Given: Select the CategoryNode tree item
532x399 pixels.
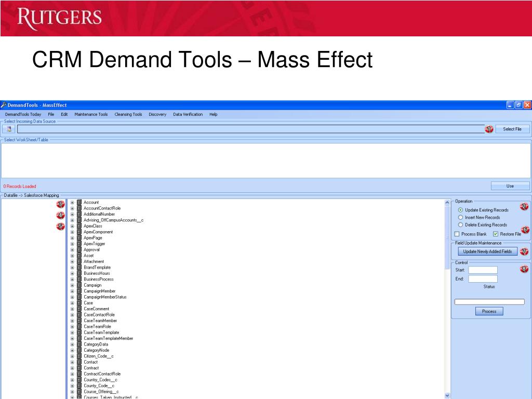Looking at the screenshot, I should (x=96, y=350).
